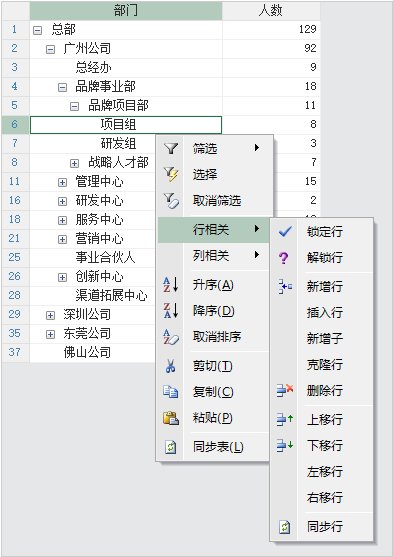Screen dimensions: 393x557
Task: Click the purple question mark icon
Action: click(x=283, y=258)
